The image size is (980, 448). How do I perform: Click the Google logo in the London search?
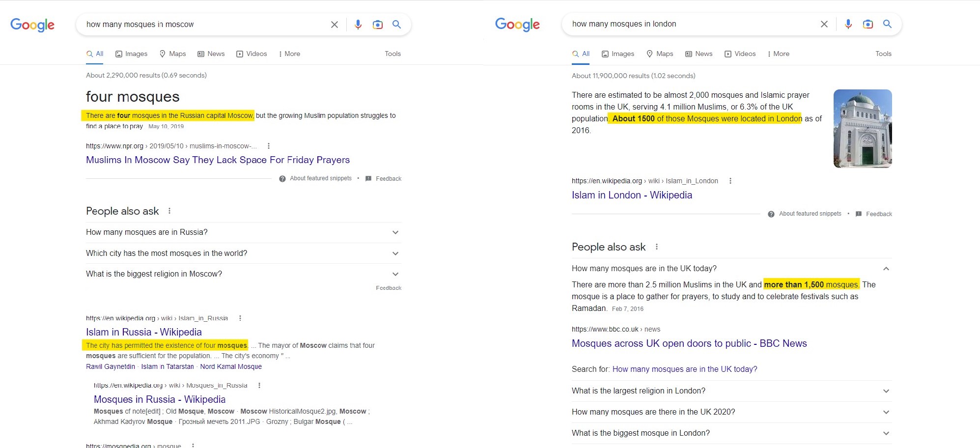click(517, 24)
